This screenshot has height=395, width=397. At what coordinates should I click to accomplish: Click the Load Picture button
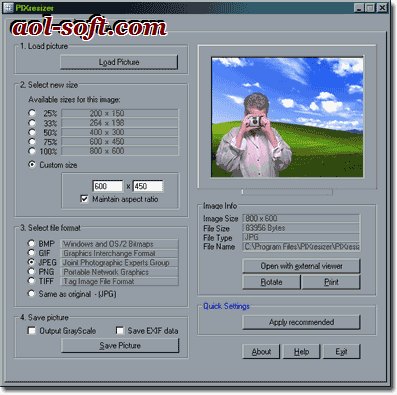[x=119, y=62]
